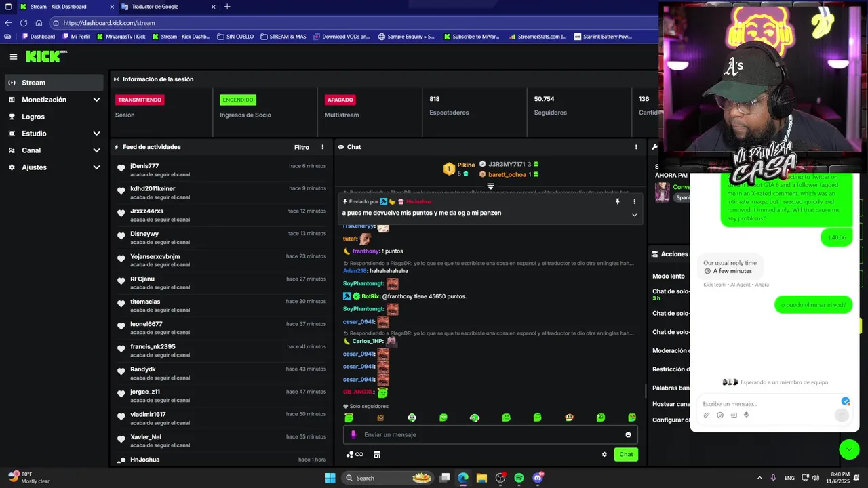Click the Kick logo

tap(46, 56)
